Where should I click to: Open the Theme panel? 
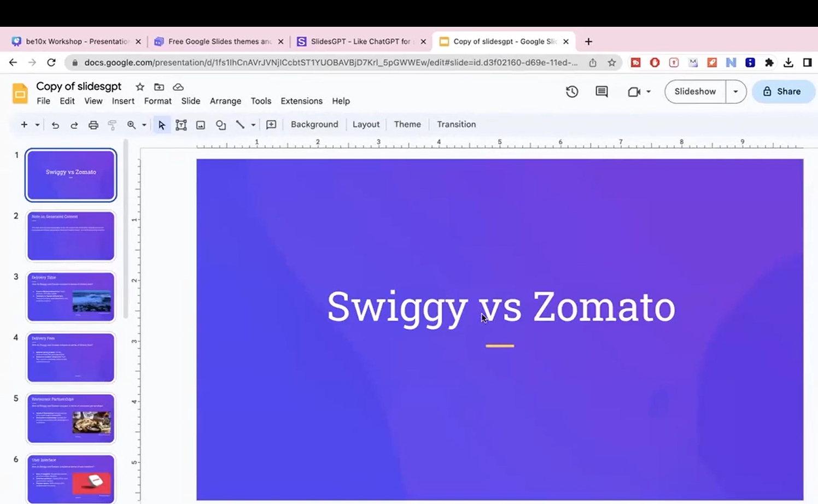[x=407, y=124]
